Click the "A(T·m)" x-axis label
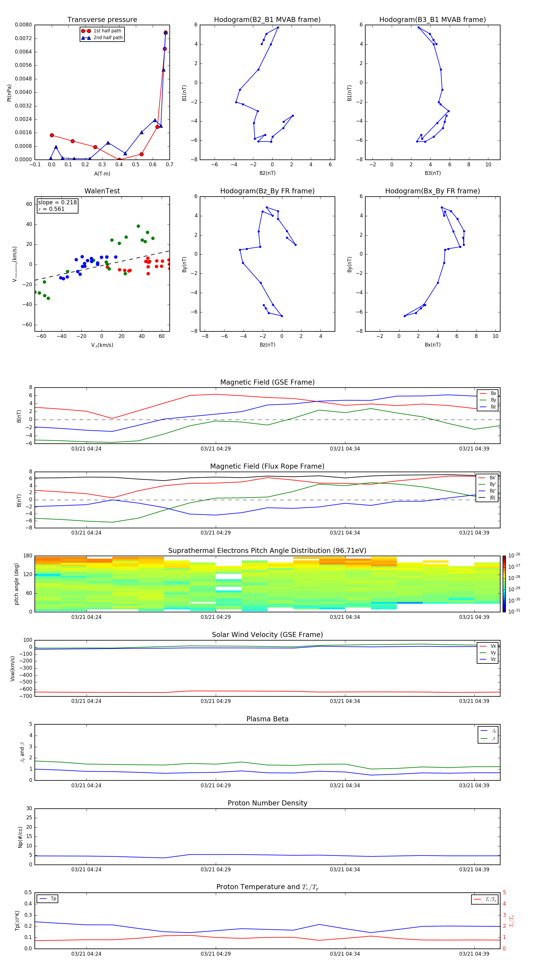 [102, 173]
